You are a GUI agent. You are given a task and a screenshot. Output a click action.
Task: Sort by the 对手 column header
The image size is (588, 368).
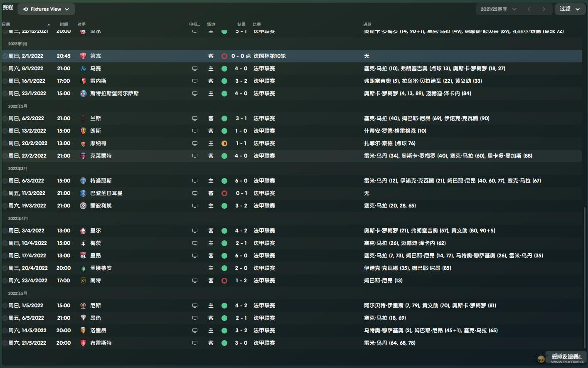tap(81, 25)
